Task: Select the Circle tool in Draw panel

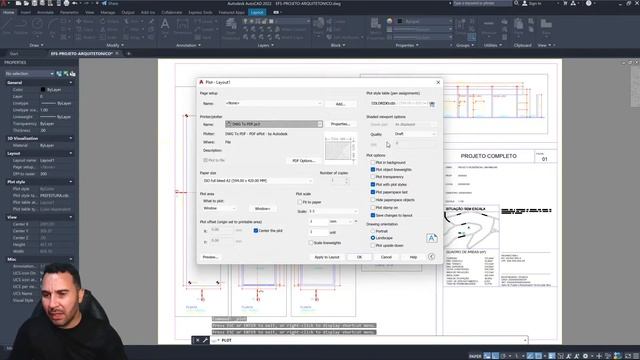Action: click(x=38, y=26)
